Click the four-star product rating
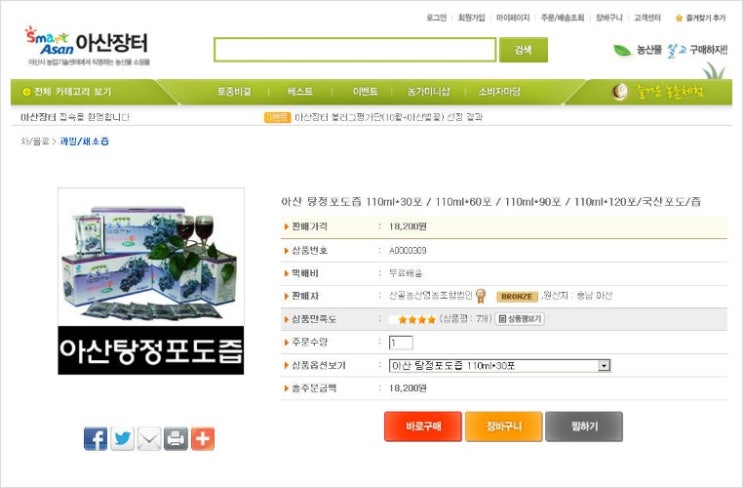The width and height of the screenshot is (743, 488). [x=417, y=320]
